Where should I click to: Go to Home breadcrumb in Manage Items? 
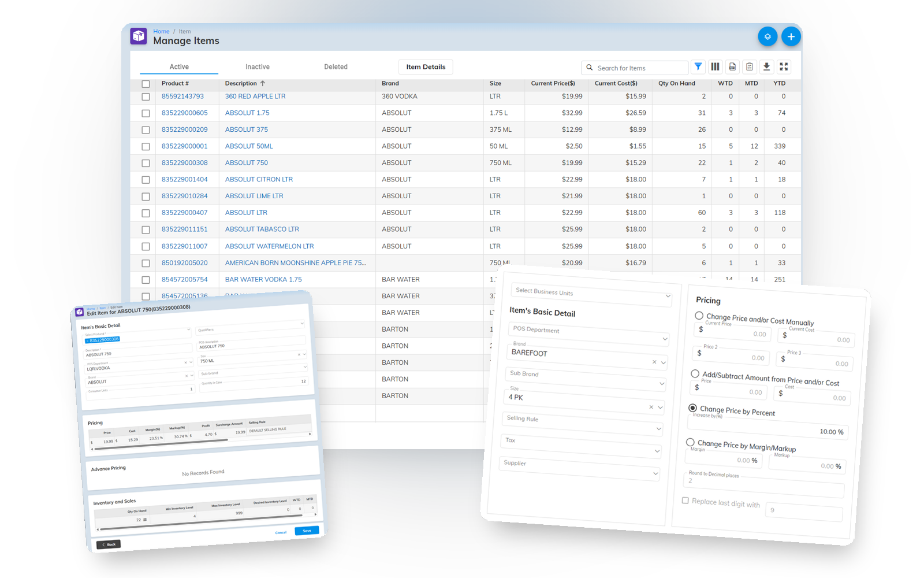[161, 31]
